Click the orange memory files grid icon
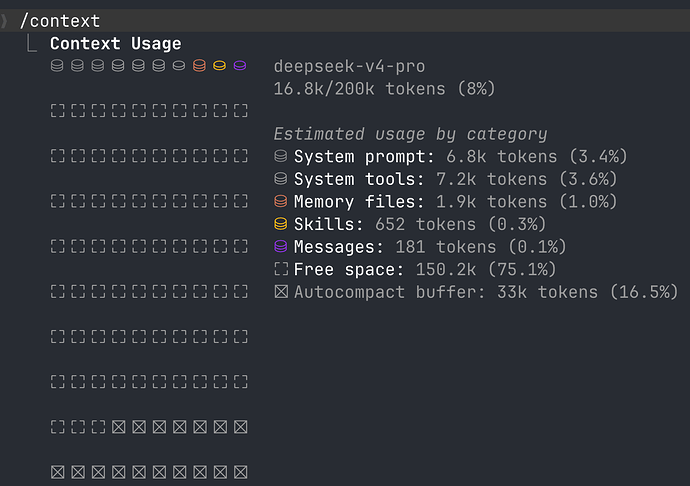 point(199,66)
